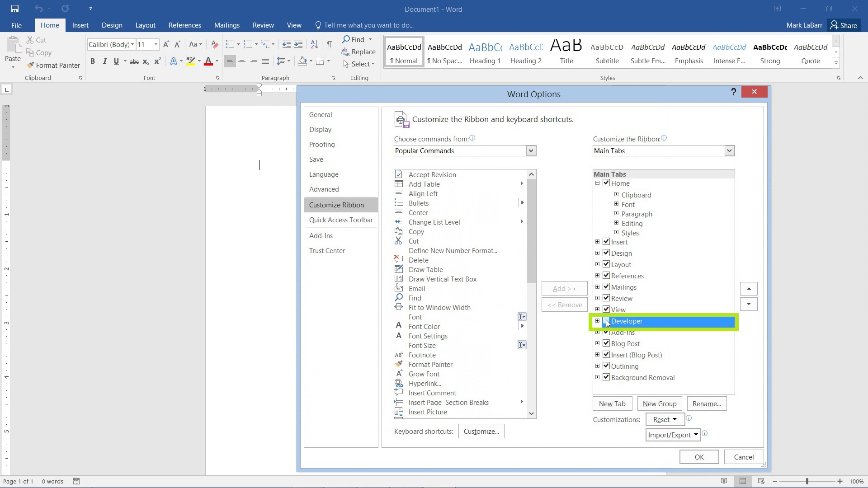The width and height of the screenshot is (868, 488).
Task: Open the Reset customizations dropdown
Action: pyautogui.click(x=665, y=420)
